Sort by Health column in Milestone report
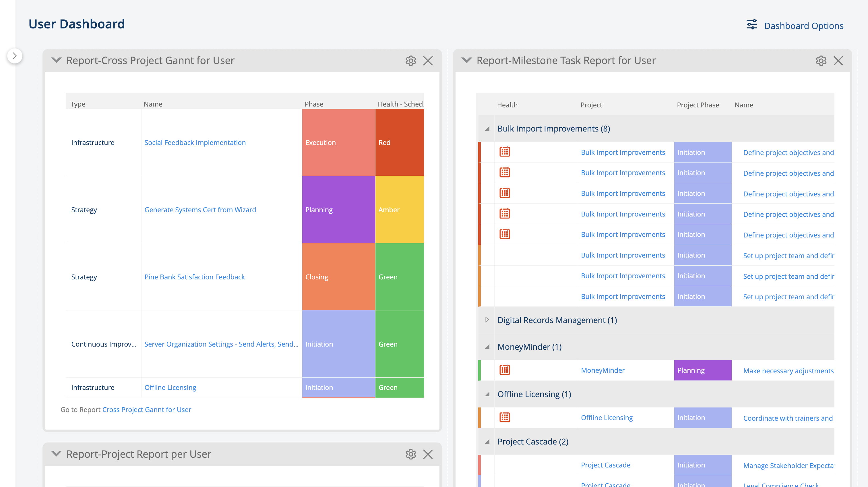868x487 pixels. click(507, 105)
